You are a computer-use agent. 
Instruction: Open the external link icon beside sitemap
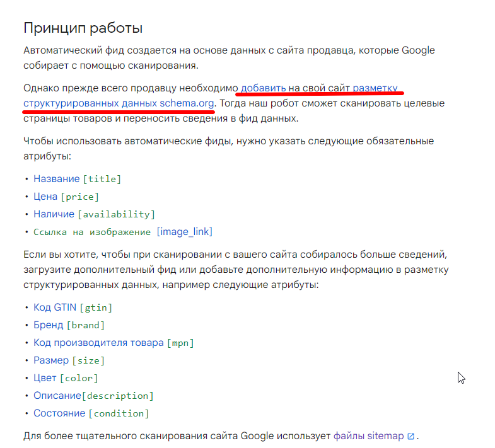pyautogui.click(x=411, y=436)
